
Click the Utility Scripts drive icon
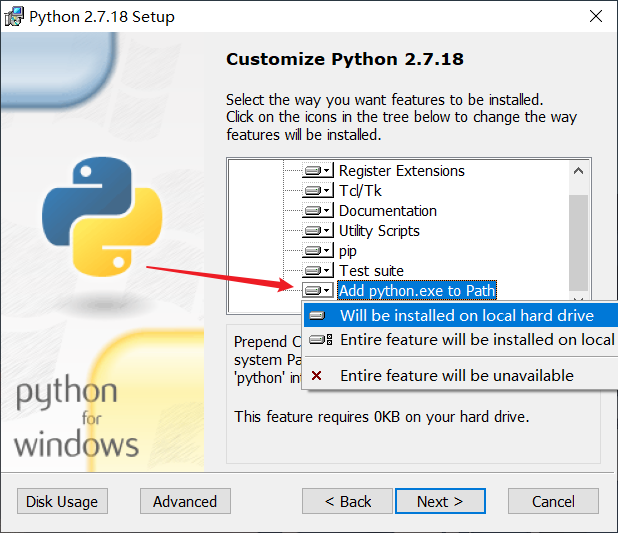click(318, 231)
